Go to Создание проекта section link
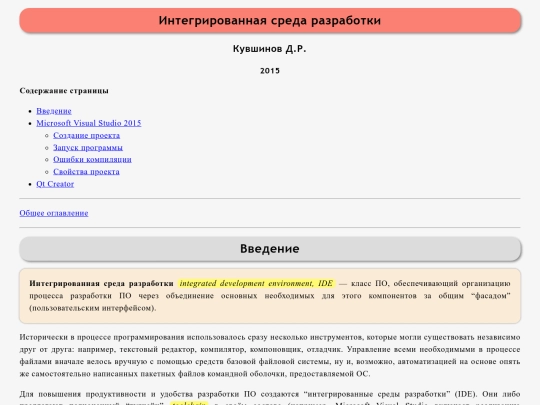Viewport: 540px width, 405px height. coord(86,135)
